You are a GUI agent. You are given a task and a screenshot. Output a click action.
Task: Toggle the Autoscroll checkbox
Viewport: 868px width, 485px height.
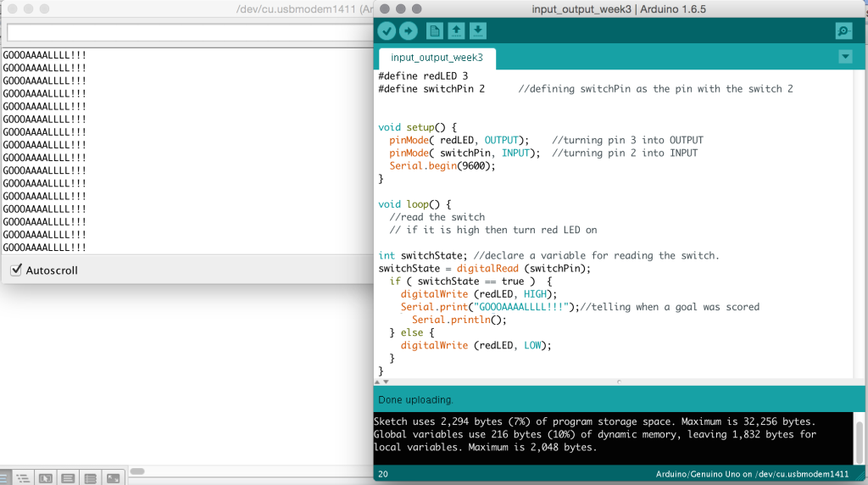(x=16, y=270)
